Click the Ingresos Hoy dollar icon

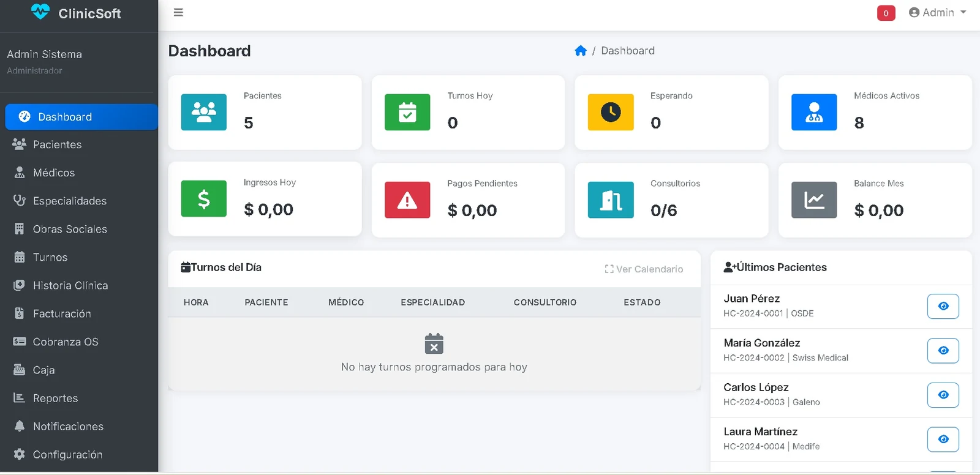tap(204, 198)
